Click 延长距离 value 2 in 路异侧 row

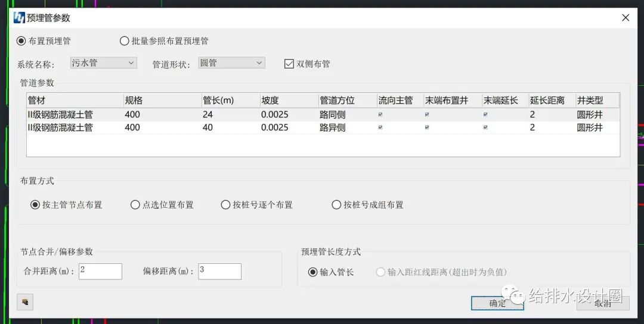tap(552, 127)
